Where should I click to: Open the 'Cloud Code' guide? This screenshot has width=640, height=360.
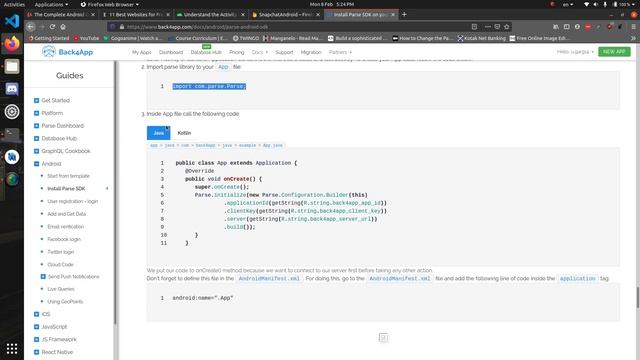tap(60, 264)
